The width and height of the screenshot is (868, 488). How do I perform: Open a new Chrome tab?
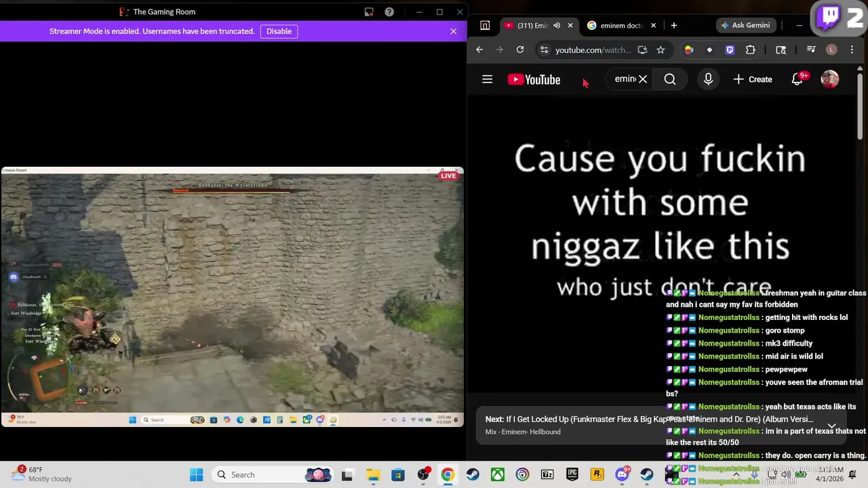click(673, 25)
